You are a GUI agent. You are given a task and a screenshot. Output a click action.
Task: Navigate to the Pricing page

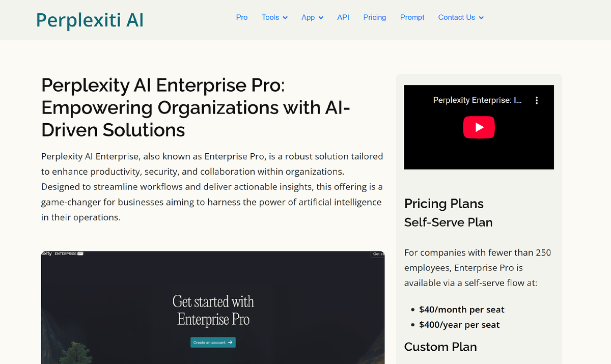pyautogui.click(x=375, y=17)
